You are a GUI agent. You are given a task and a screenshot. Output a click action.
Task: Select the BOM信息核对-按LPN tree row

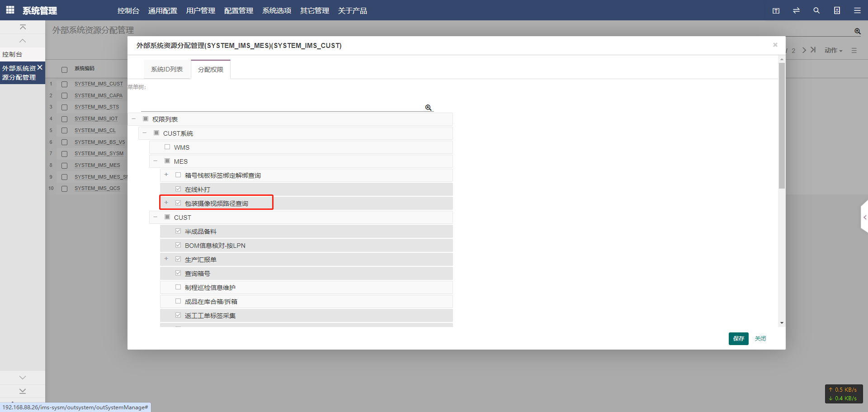[307, 245]
